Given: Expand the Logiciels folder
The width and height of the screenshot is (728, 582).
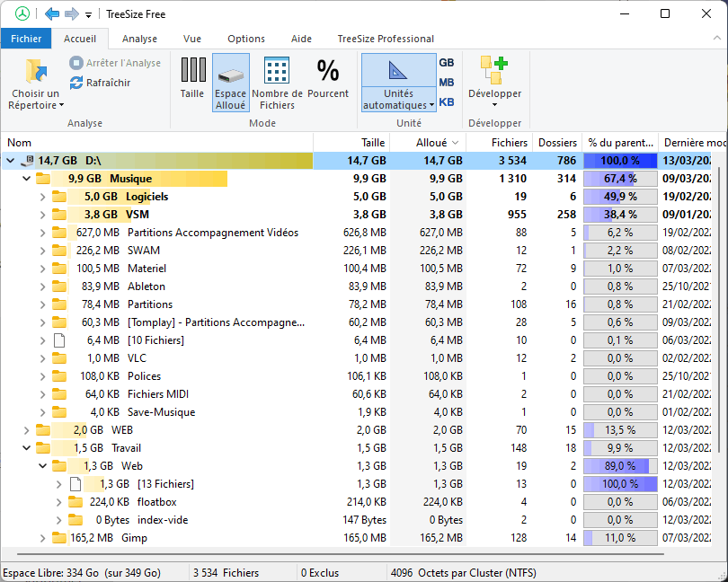Looking at the screenshot, I should pyautogui.click(x=43, y=197).
